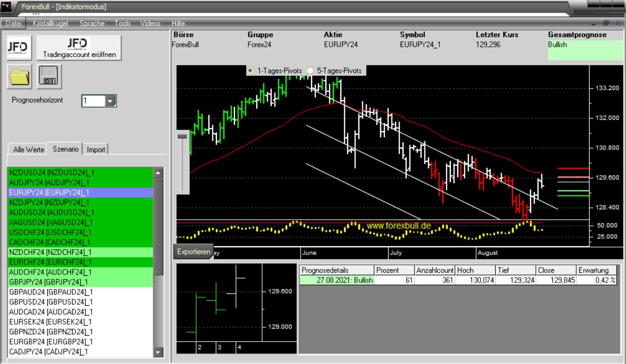Click the Anzahlcount column header
Screen dimensions: 626x364
tap(435, 271)
